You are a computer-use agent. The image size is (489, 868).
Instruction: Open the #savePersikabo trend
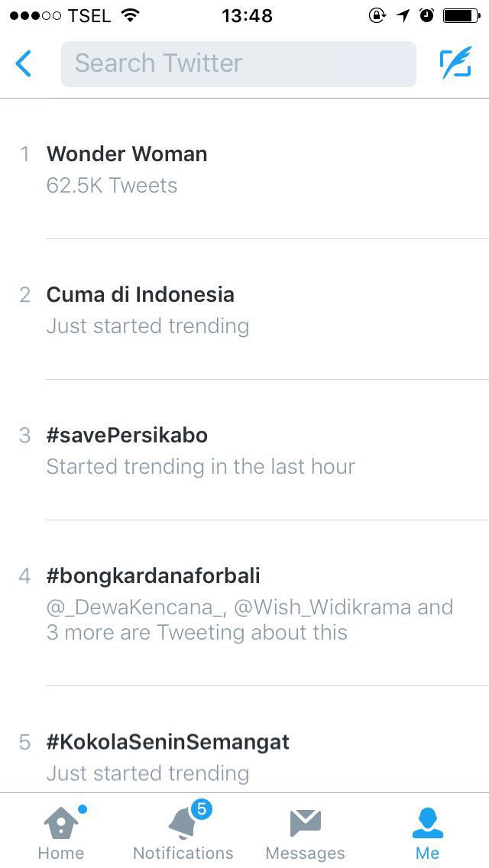point(127,436)
